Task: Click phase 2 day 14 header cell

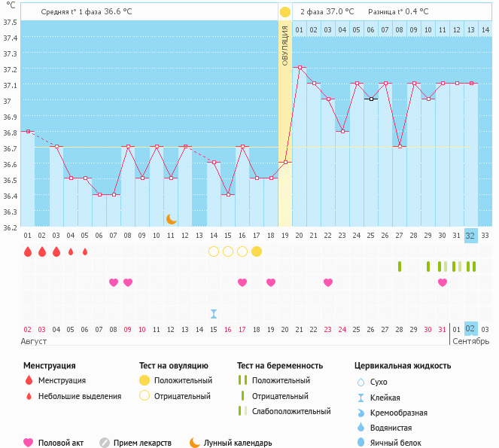Action: click(485, 29)
